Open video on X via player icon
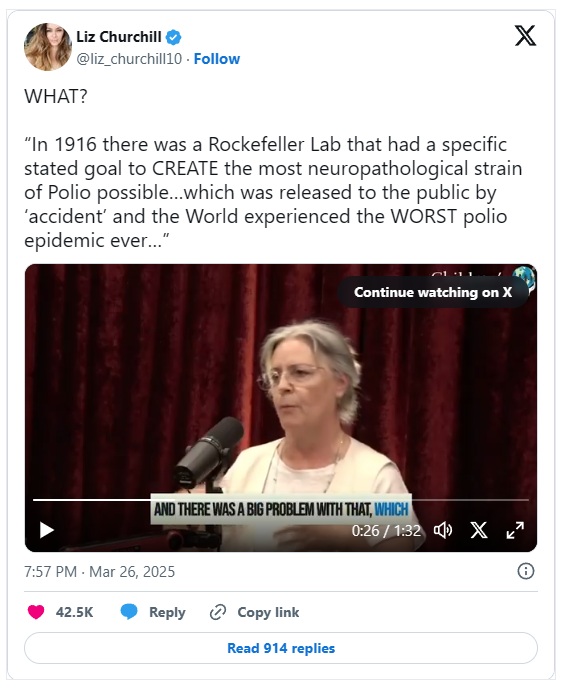Image resolution: width=562 pixels, height=689 pixels. point(479,530)
